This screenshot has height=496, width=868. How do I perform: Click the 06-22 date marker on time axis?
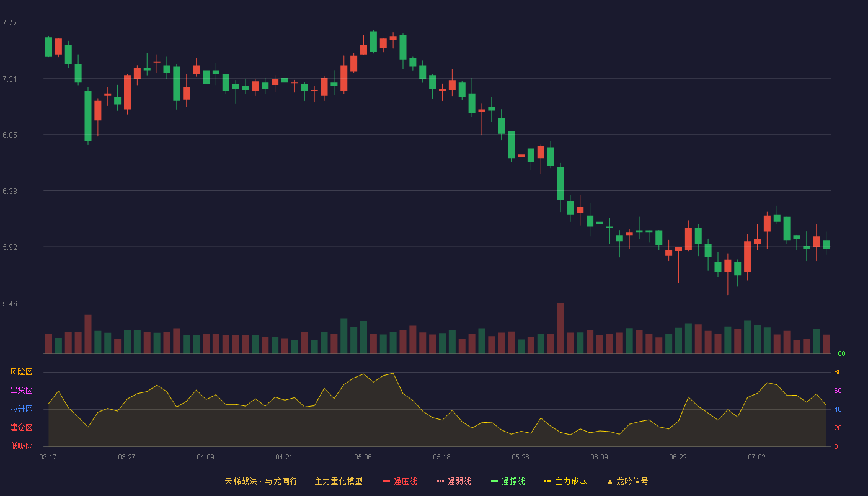678,457
